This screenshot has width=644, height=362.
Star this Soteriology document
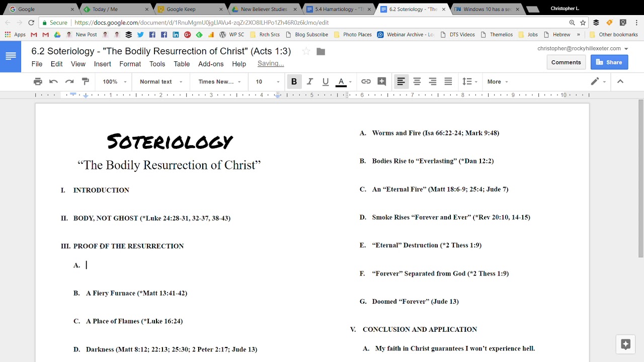[x=306, y=51]
